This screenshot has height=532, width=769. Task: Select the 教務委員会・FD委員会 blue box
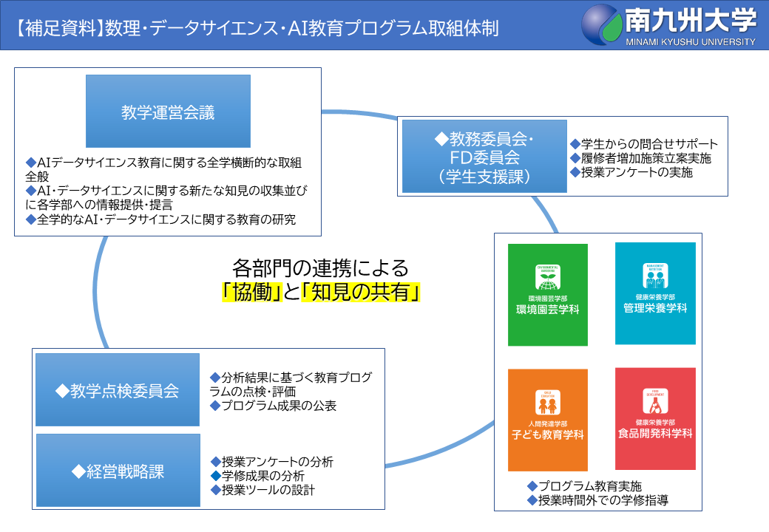484,157
